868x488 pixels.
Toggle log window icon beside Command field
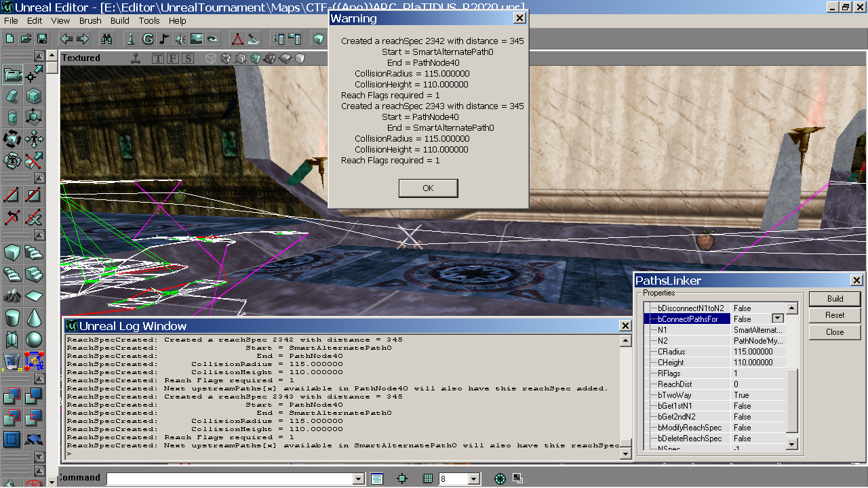click(x=377, y=479)
